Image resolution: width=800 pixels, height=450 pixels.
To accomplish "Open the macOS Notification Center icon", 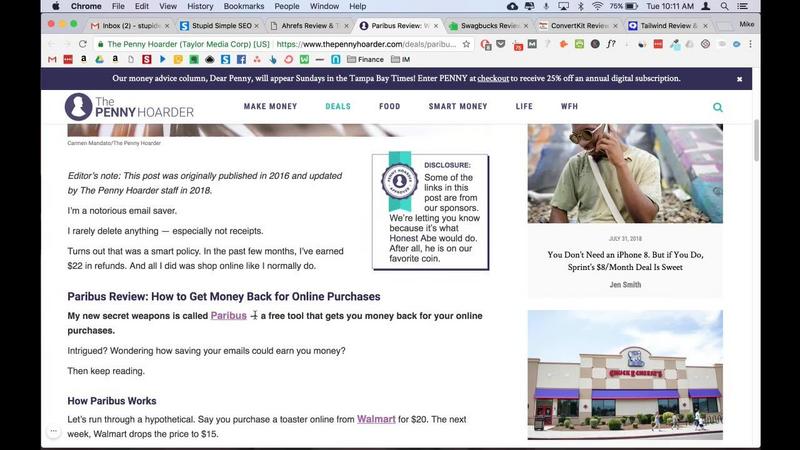I will coord(742,6).
